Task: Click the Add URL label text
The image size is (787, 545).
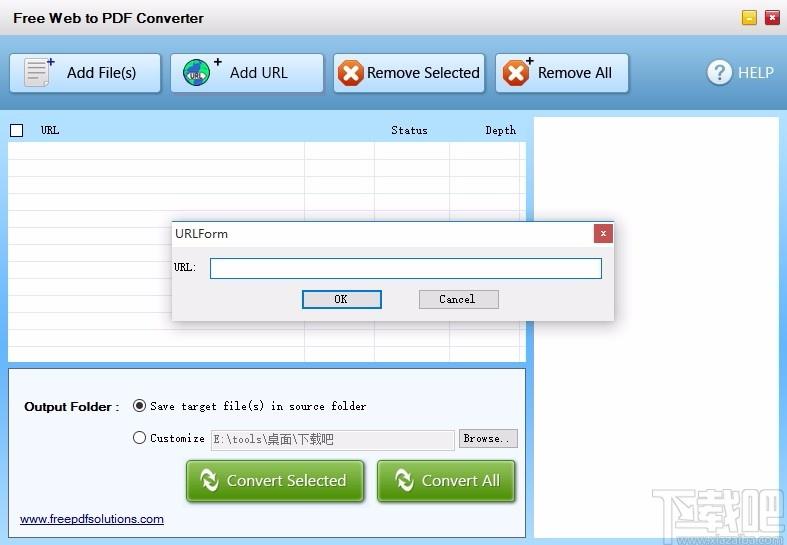Action: coord(259,73)
